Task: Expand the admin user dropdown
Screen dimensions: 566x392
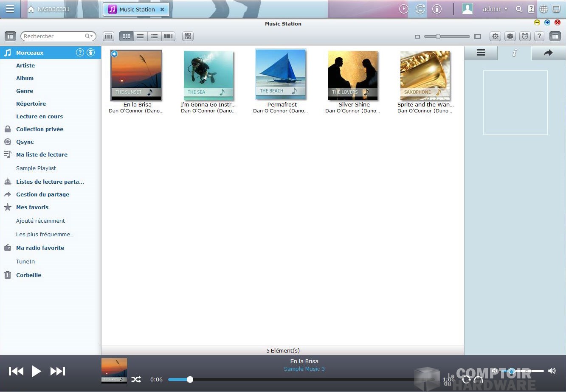Action: pyautogui.click(x=495, y=9)
